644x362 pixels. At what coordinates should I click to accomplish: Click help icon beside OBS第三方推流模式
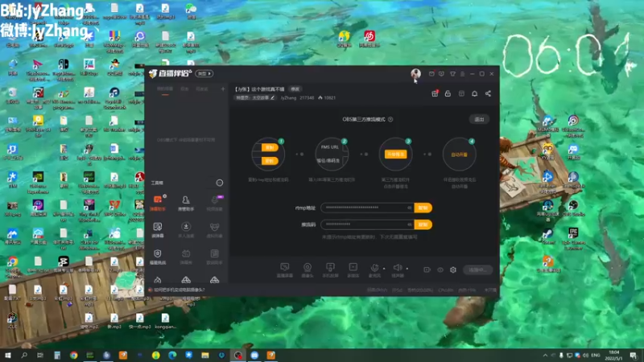[x=390, y=119]
